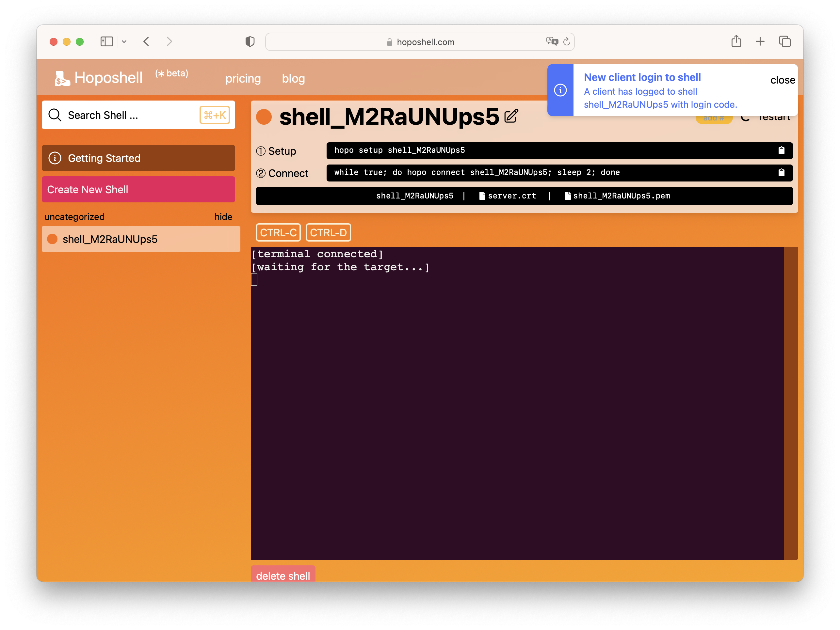Viewport: 840px width, 630px height.
Task: Reload the page with the refresh icon
Action: (x=567, y=42)
